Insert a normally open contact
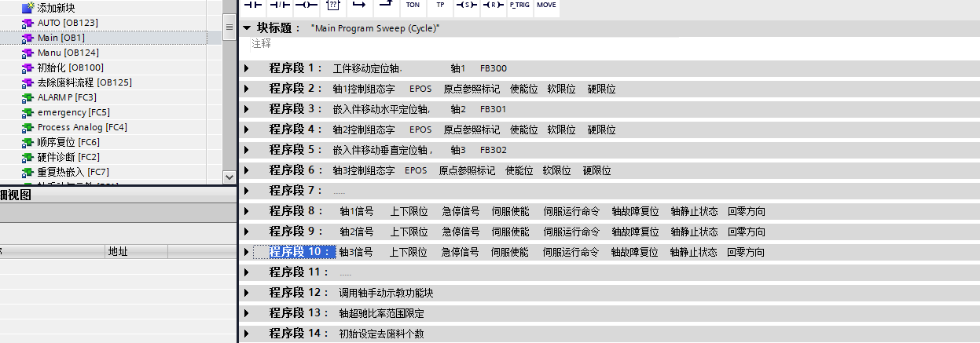Image resolution: width=980 pixels, height=343 pixels. [x=253, y=5]
